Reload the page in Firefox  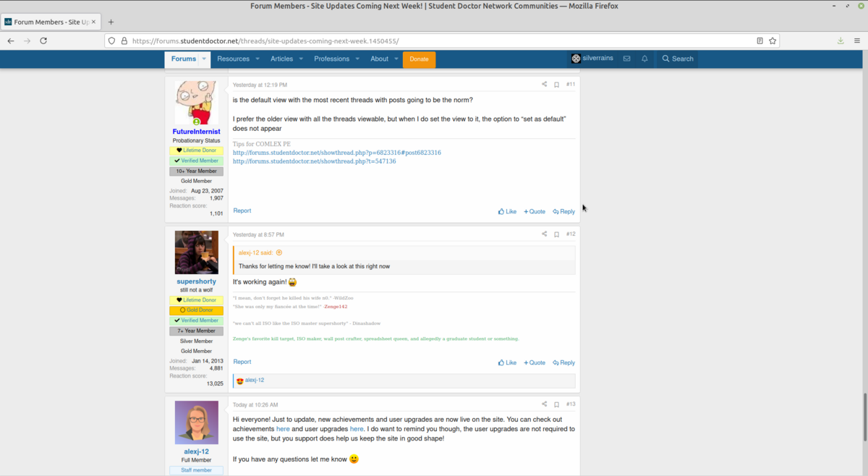(43, 41)
